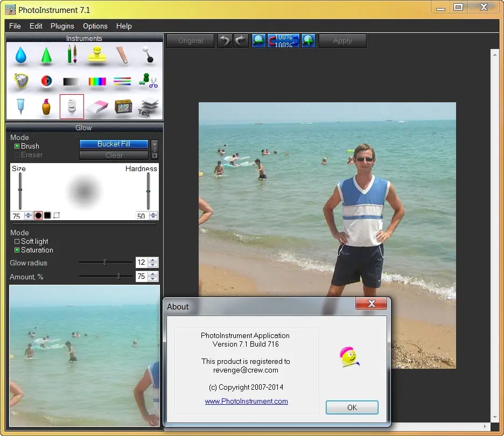504x436 pixels.
Task: Open the Edit menu
Action: [x=36, y=26]
